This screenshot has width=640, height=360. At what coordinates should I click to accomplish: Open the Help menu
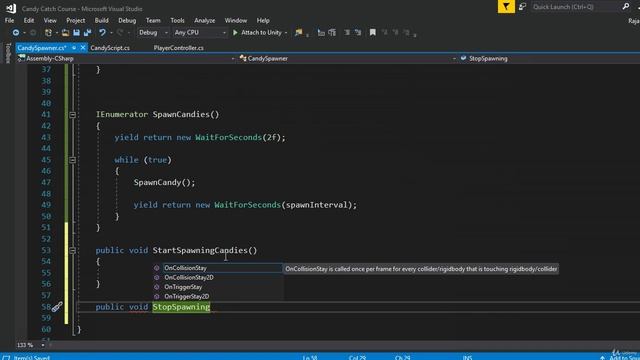click(263, 20)
